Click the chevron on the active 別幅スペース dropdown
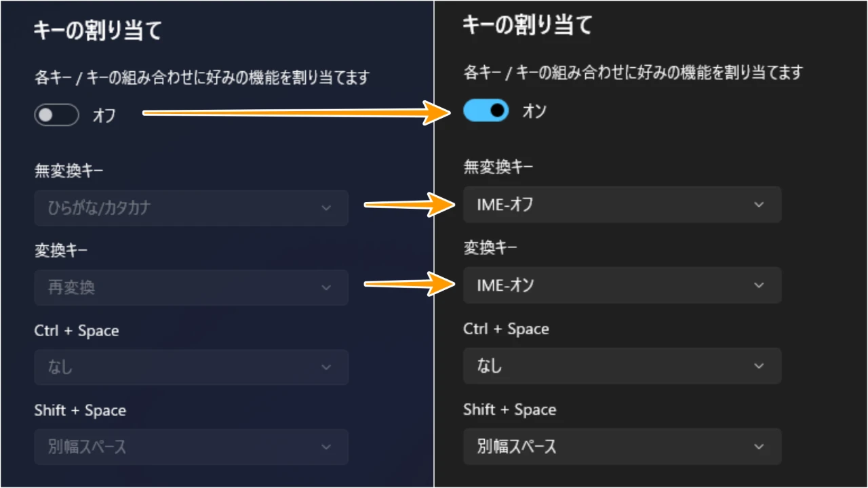The width and height of the screenshot is (868, 488). click(759, 447)
